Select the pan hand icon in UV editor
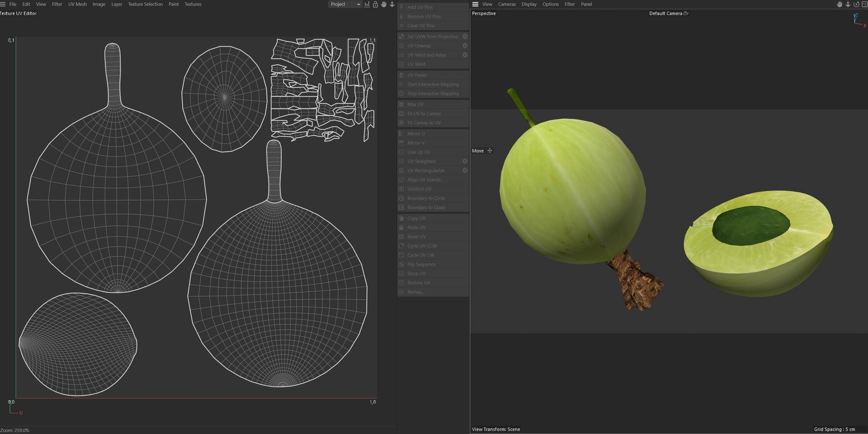Screen dimensions: 868x434 tap(384, 4)
